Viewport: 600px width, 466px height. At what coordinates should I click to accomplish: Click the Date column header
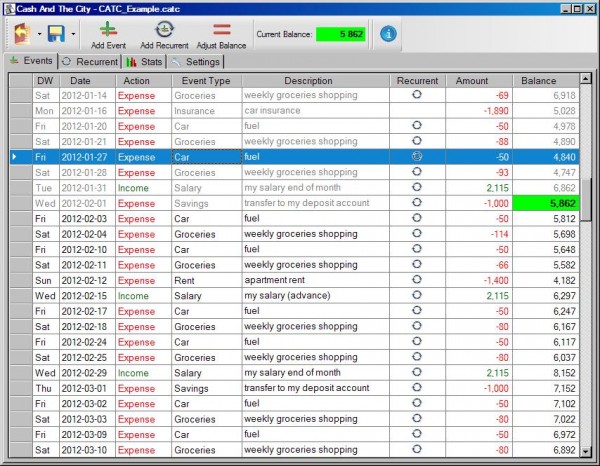[x=80, y=80]
